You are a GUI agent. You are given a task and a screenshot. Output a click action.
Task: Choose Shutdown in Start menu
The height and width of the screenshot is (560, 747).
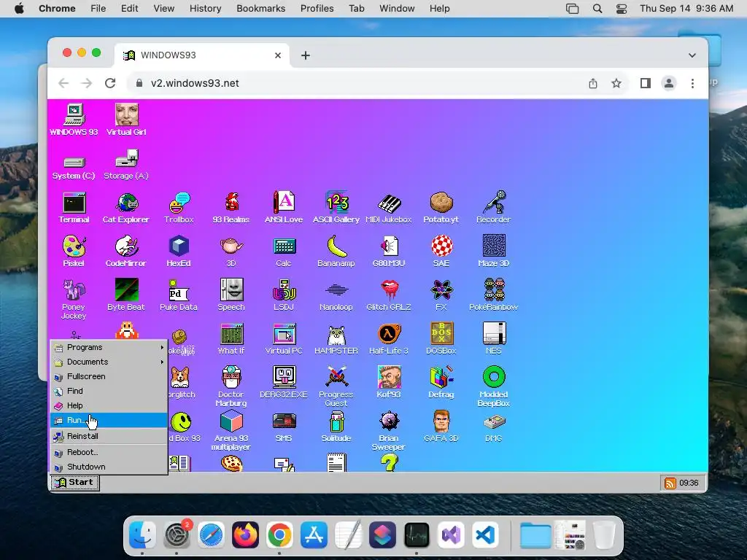click(109, 467)
